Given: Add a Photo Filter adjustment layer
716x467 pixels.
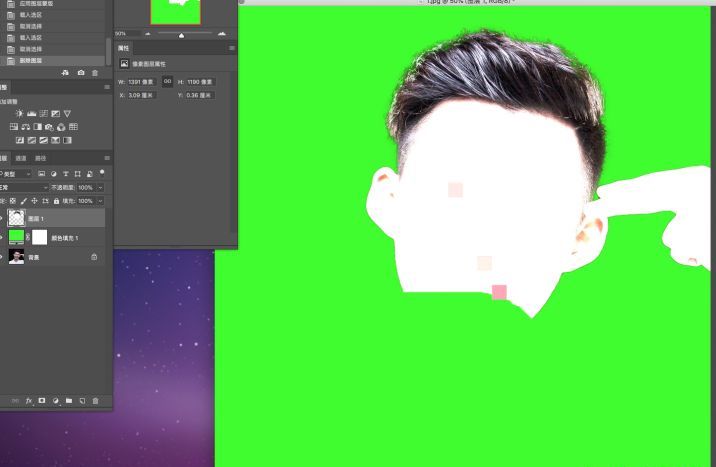Looking at the screenshot, I should [49, 126].
